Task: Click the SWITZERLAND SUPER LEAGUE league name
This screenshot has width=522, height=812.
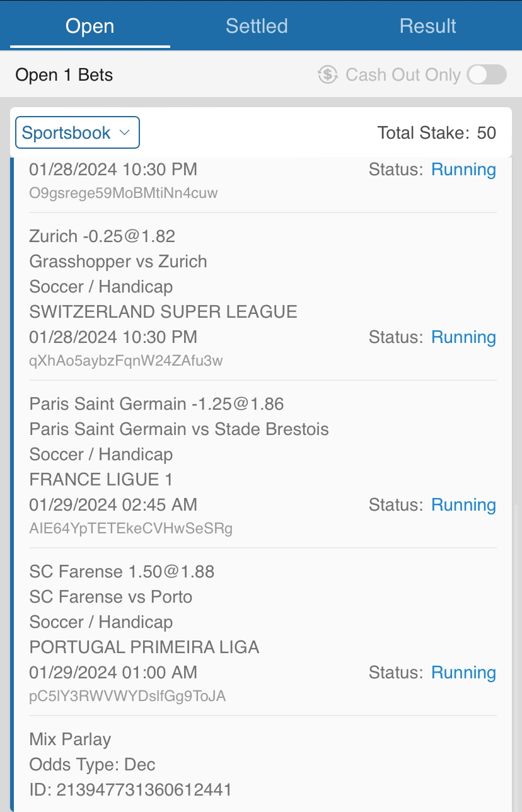Action: coord(163,312)
